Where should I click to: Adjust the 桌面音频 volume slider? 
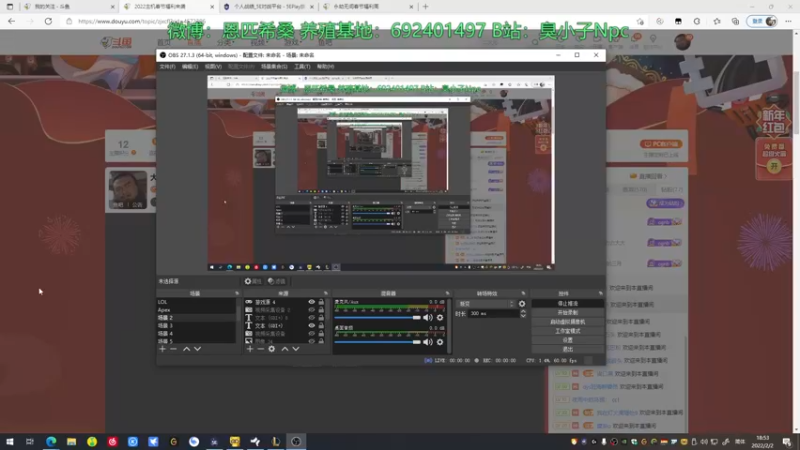coord(378,342)
